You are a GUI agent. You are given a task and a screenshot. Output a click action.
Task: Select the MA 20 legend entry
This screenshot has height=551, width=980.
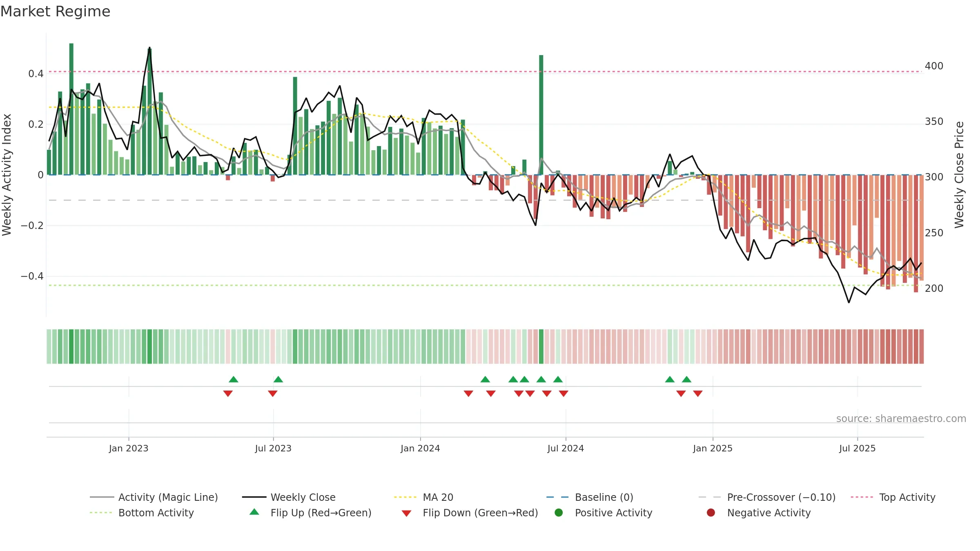424,497
